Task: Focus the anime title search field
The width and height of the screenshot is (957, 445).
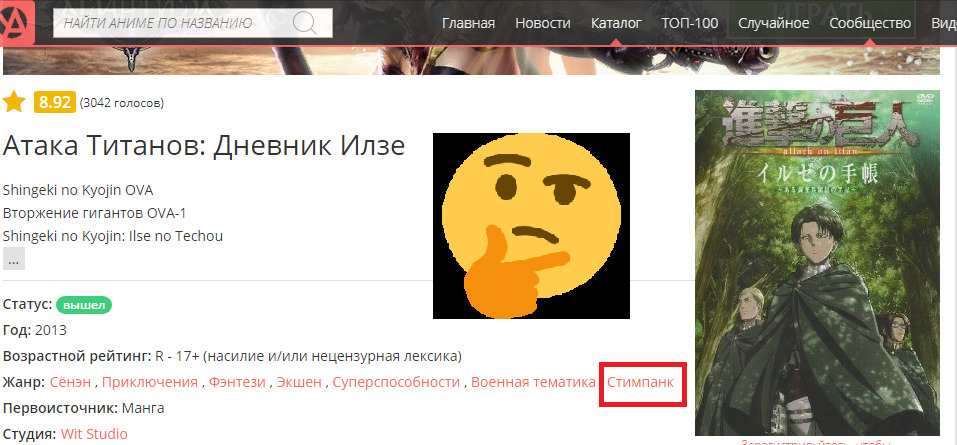Action: pos(193,23)
